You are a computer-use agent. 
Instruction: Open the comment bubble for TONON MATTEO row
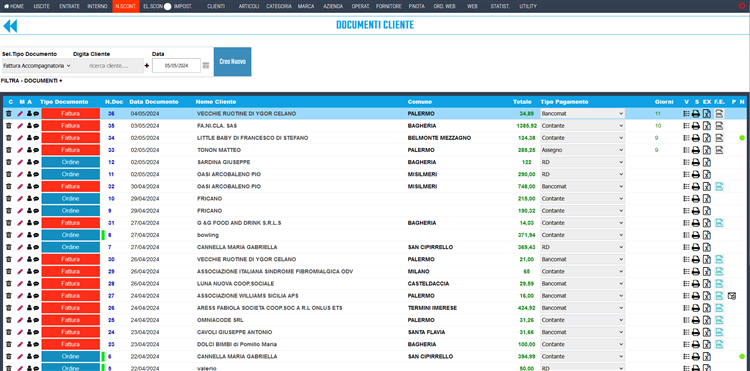36,150
